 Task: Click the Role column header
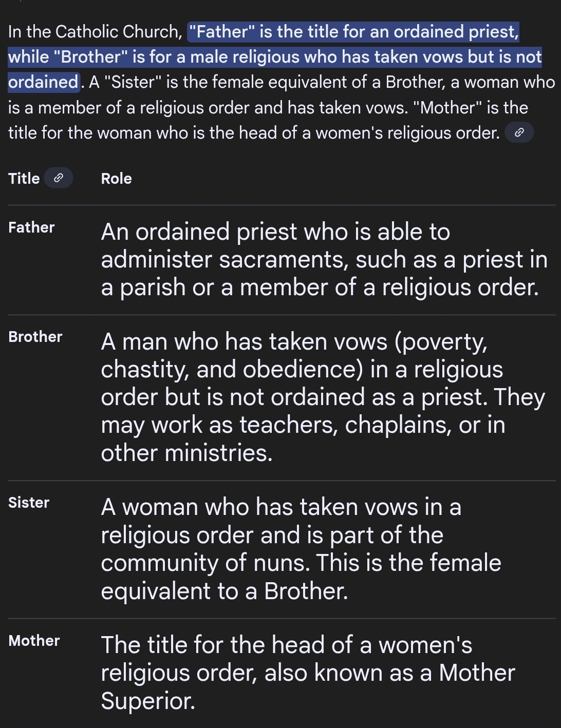point(116,178)
